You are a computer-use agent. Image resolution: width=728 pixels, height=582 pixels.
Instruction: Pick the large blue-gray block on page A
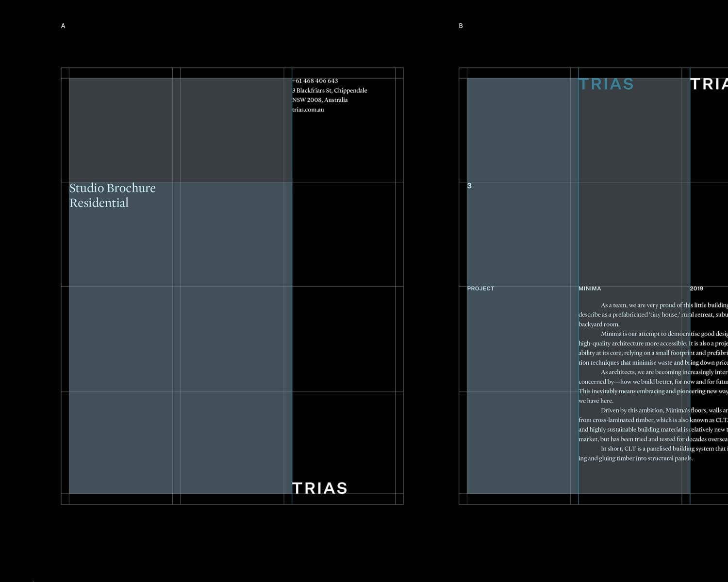(x=180, y=339)
